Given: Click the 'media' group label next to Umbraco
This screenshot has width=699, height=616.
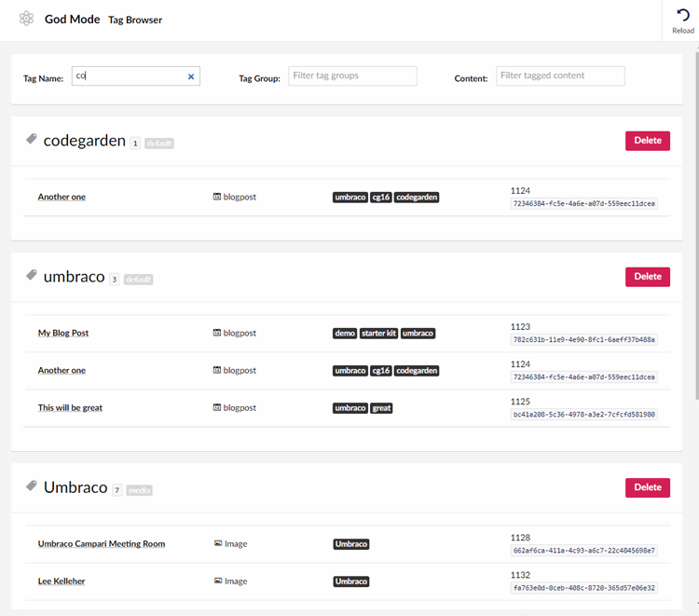Looking at the screenshot, I should pos(139,490).
